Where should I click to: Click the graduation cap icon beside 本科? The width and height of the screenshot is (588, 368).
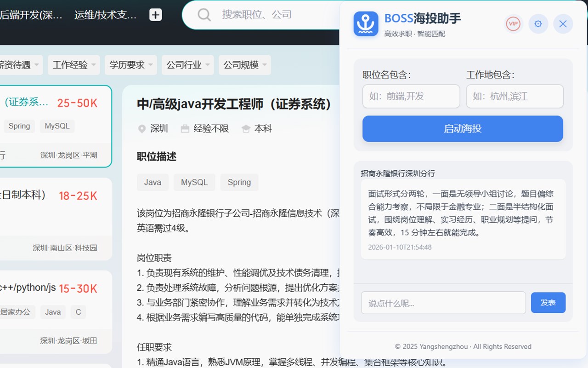pyautogui.click(x=246, y=129)
